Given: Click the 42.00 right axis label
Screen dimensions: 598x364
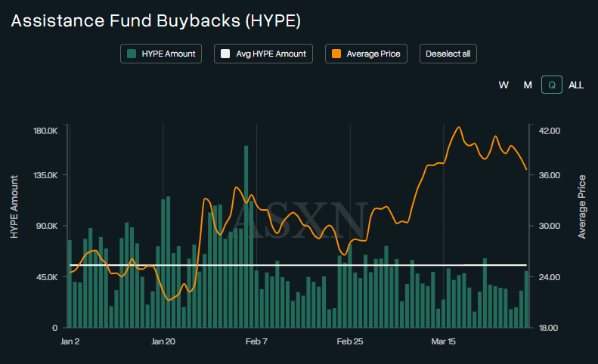Looking at the screenshot, I should [549, 131].
